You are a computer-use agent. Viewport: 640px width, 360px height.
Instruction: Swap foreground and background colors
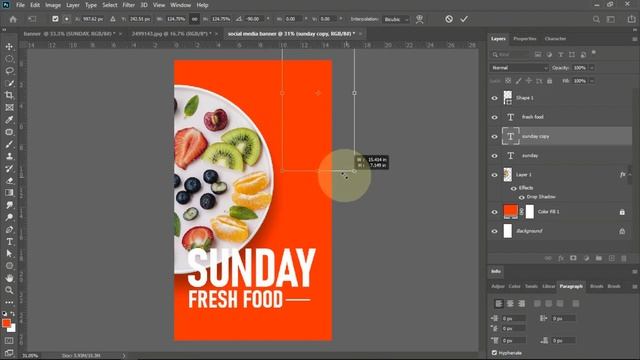point(13,314)
